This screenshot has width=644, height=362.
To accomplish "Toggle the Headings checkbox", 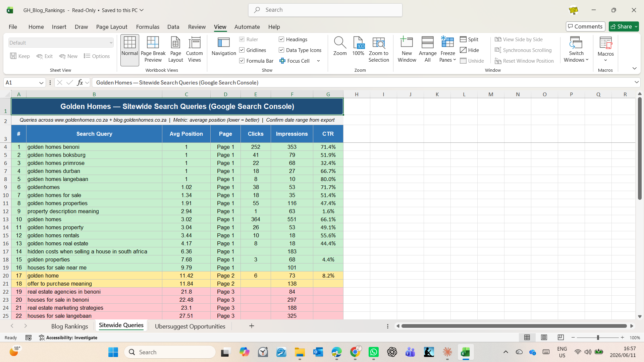I will [x=281, y=40].
